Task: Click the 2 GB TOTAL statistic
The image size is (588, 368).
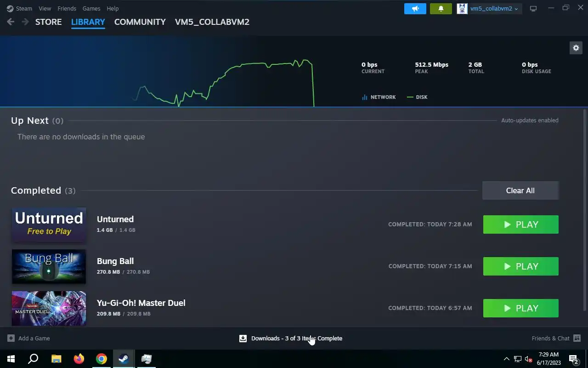Action: 476,68
